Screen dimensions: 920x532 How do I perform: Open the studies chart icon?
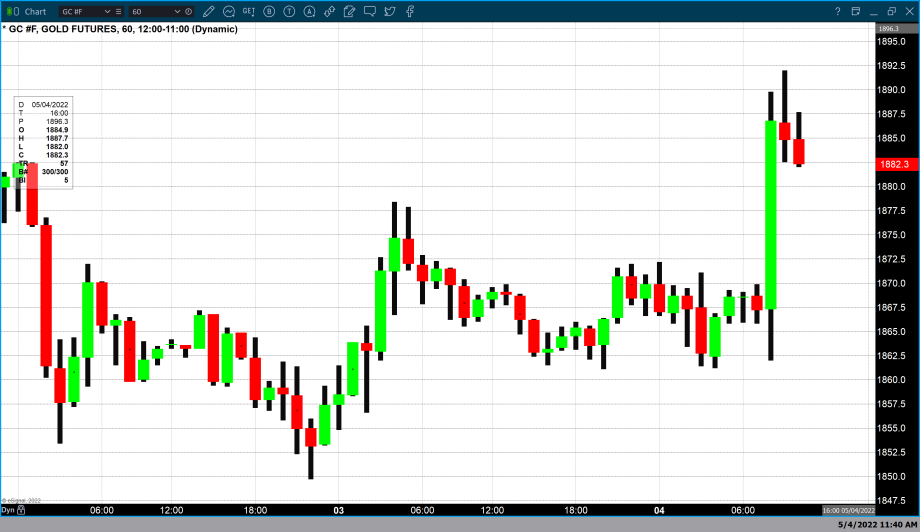tap(229, 11)
